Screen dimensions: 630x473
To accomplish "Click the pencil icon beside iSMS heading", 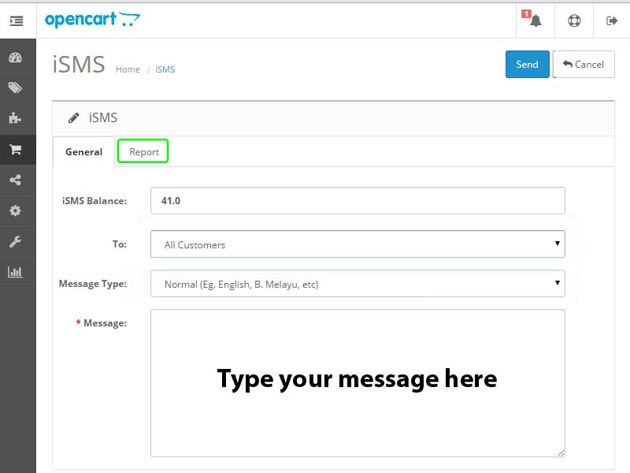I will coord(74,118).
